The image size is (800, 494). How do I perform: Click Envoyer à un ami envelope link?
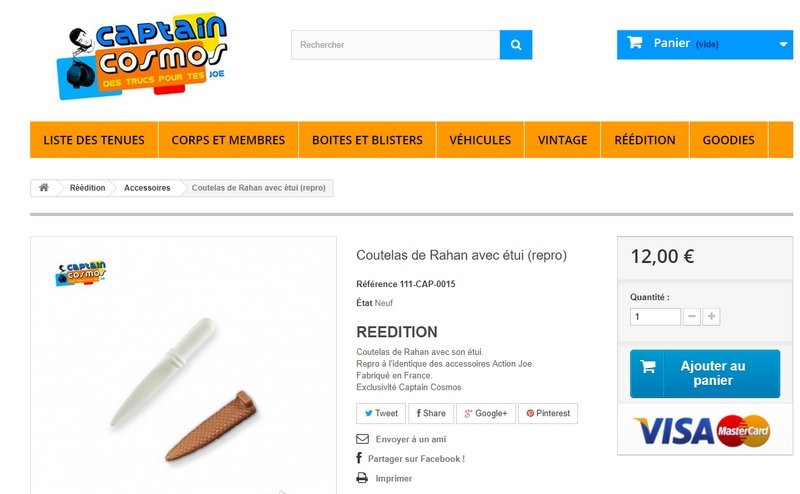coord(401,439)
